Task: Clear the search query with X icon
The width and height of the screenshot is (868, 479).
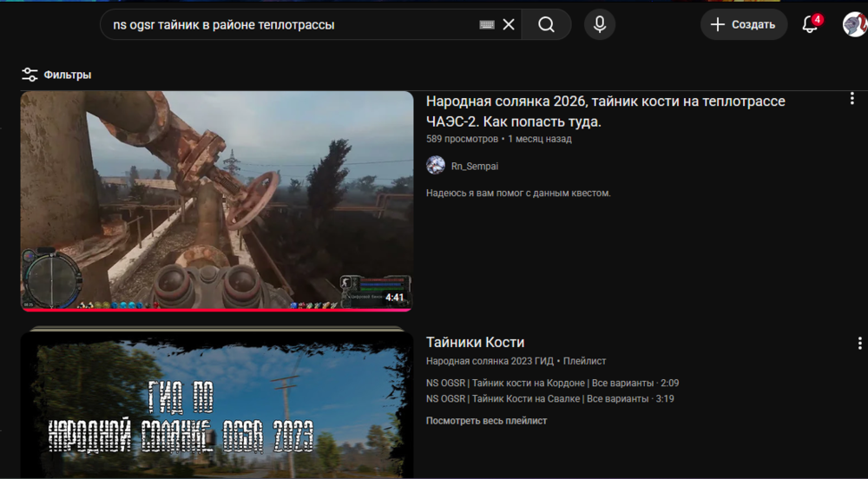Action: [508, 24]
